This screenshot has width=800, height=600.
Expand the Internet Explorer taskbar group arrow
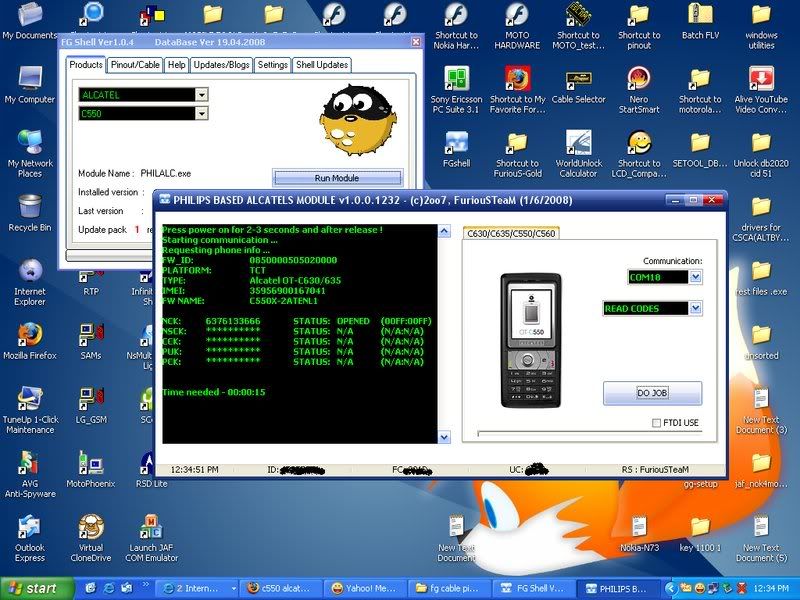click(x=234, y=588)
